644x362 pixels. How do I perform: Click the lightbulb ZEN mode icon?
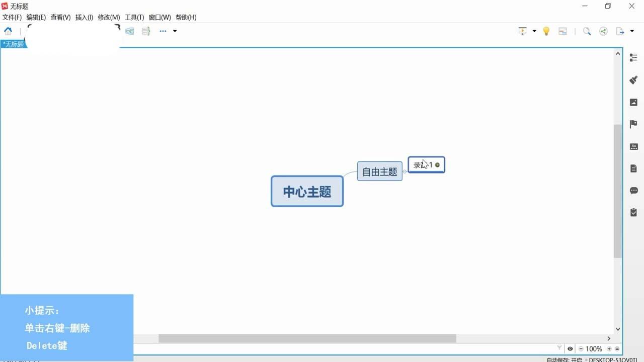pos(546,31)
